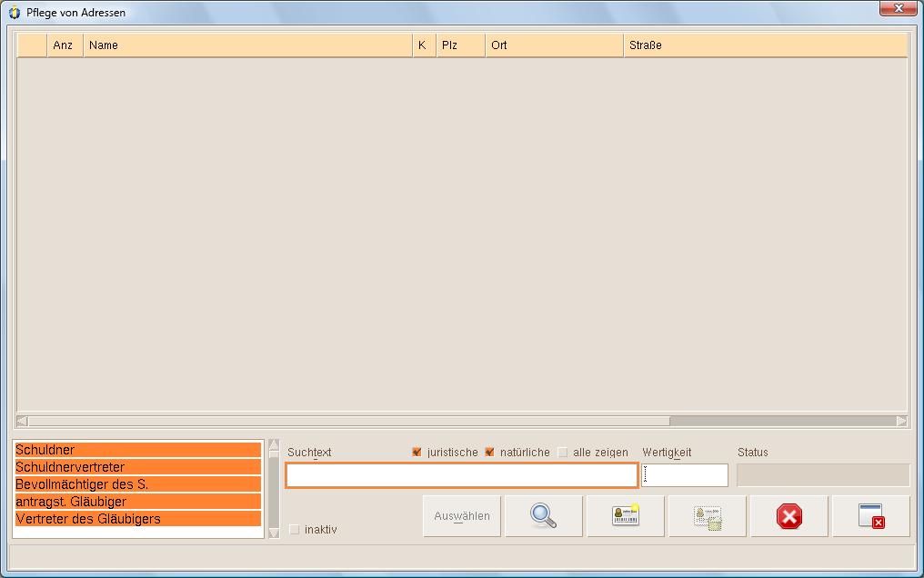Sort by the Straße column header

[x=766, y=45]
